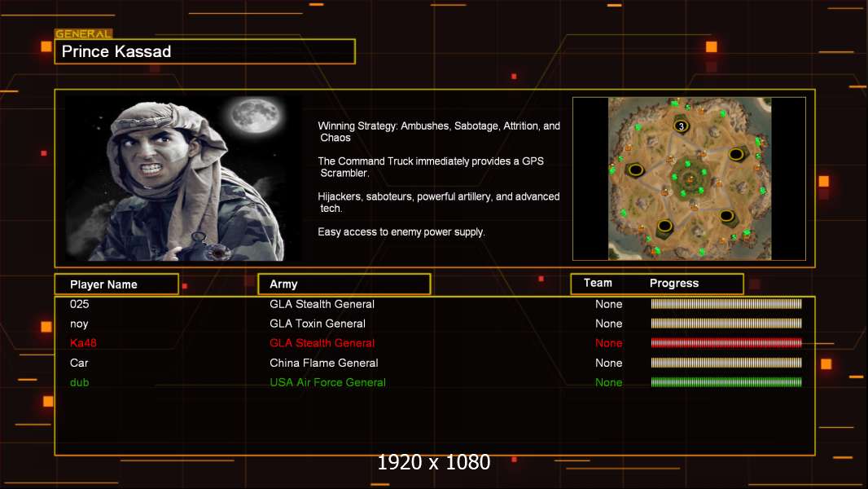Click start position 3 on the minimap
868x489 pixels.
682,126
